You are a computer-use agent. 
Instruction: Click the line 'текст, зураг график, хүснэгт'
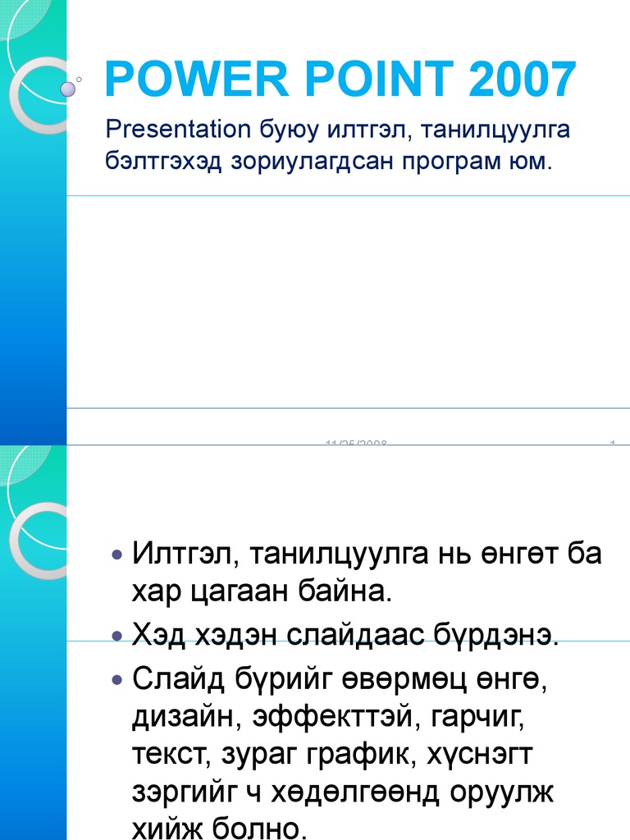332,754
